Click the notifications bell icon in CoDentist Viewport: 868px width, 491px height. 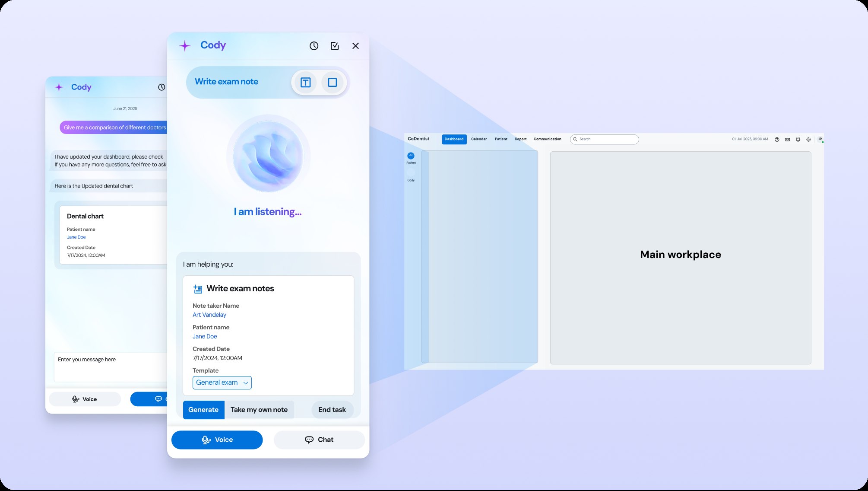pos(798,140)
